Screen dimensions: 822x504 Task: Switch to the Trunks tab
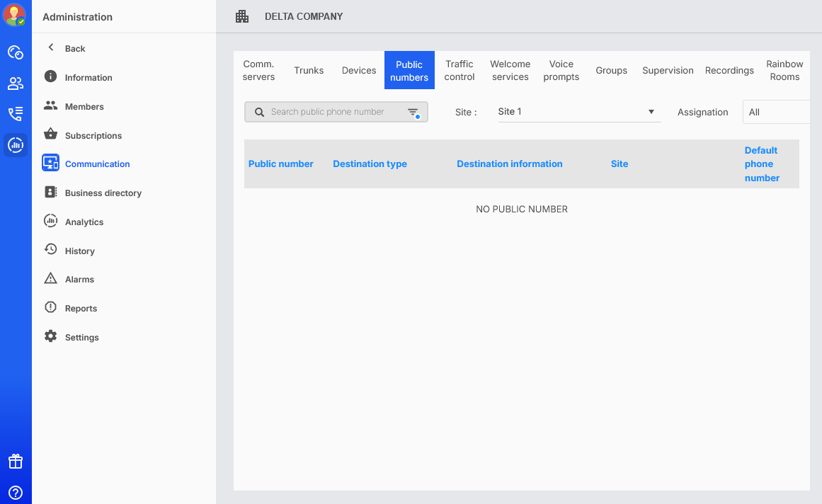click(x=309, y=70)
